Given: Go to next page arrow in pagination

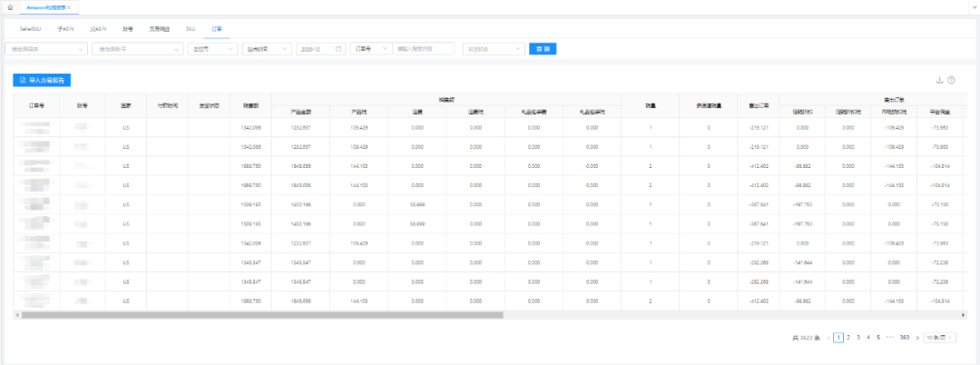Looking at the screenshot, I should (x=917, y=337).
